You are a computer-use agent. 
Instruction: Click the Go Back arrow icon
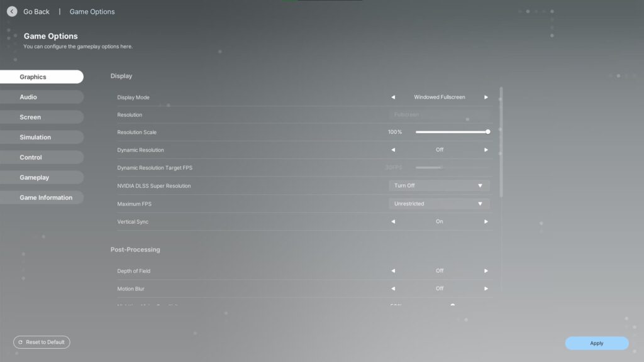pos(11,11)
